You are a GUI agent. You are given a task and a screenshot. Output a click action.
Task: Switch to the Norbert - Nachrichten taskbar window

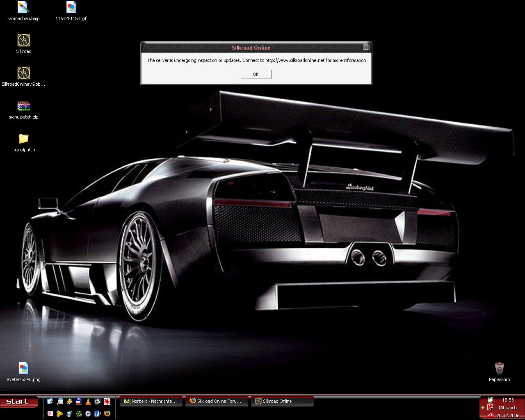[x=150, y=402]
